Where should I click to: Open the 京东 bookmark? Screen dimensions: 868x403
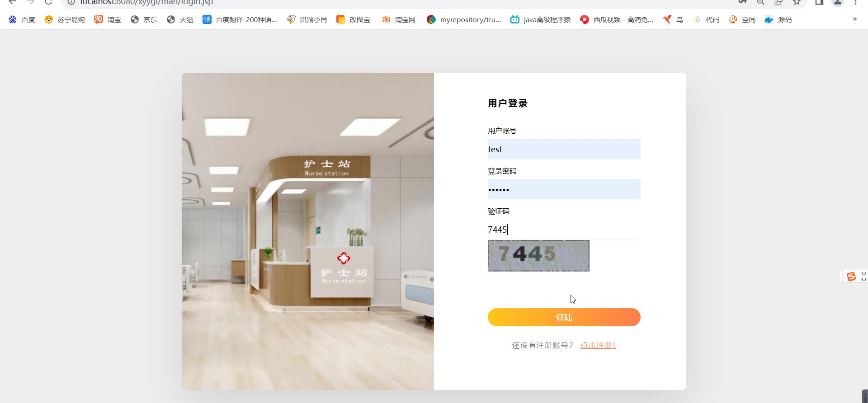coord(144,20)
